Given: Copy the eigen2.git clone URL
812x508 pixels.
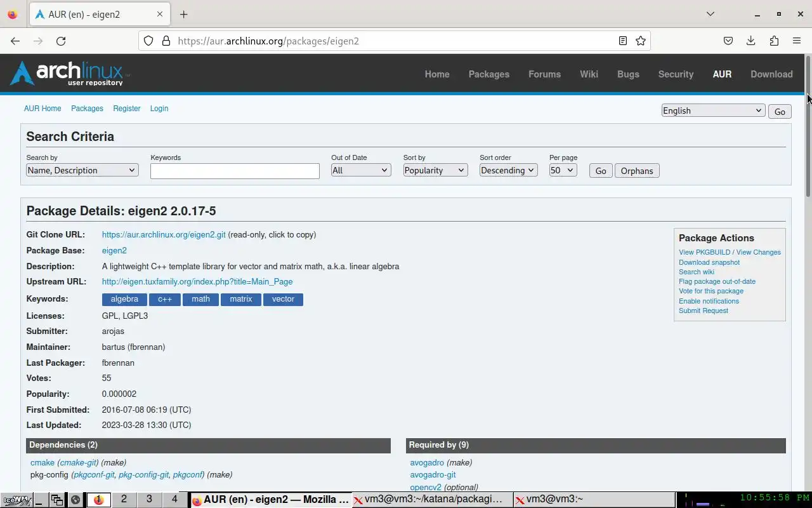Looking at the screenshot, I should [164, 234].
